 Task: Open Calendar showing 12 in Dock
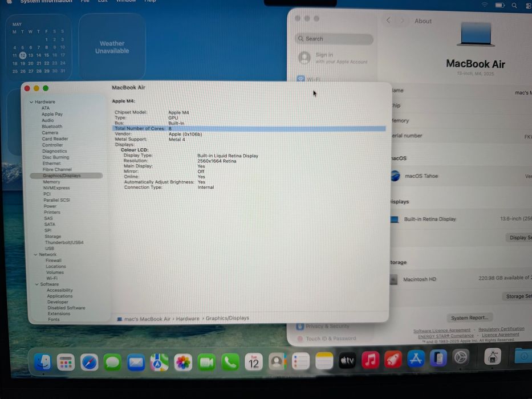(x=253, y=362)
